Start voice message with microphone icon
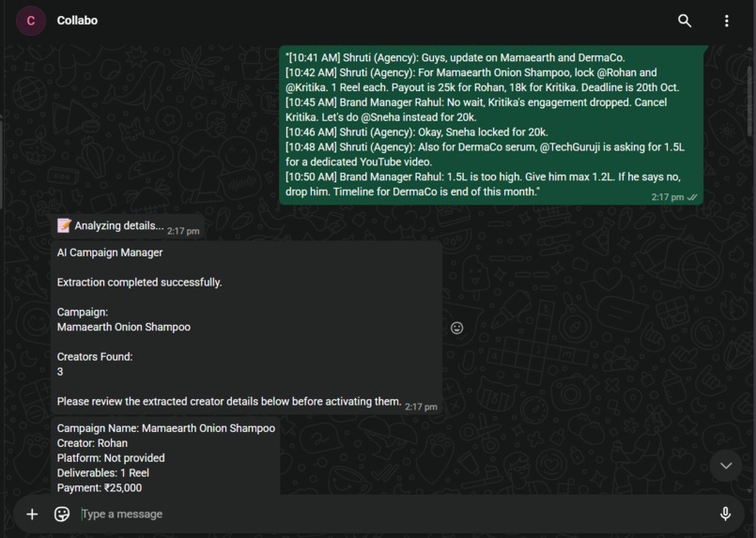This screenshot has height=538, width=756. point(725,515)
